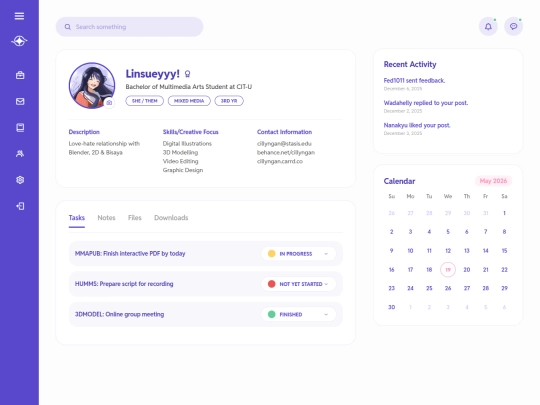Open the settings gear icon in the sidebar
Screen dimensions: 540x405
pyautogui.click(x=20, y=180)
